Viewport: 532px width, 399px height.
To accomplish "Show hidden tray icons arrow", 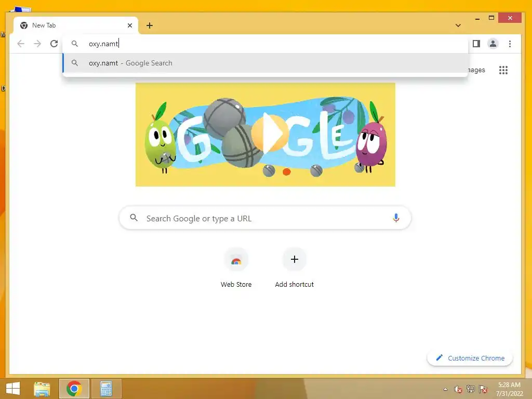I will point(445,389).
